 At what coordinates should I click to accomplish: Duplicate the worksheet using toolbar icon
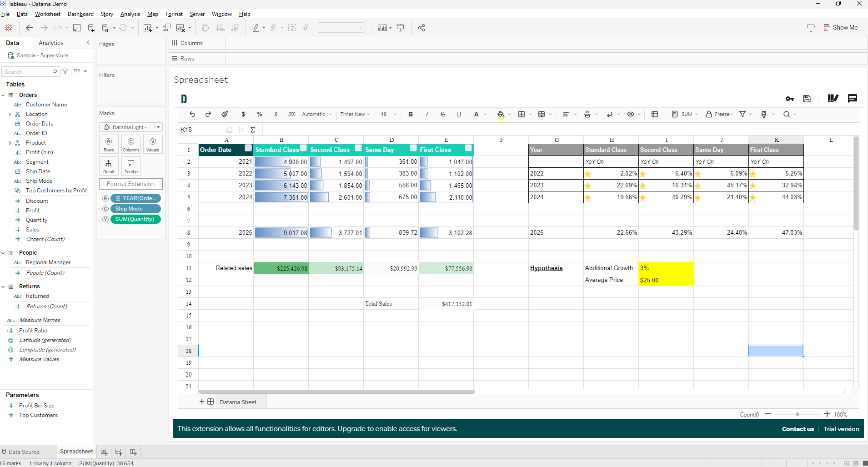point(166,28)
